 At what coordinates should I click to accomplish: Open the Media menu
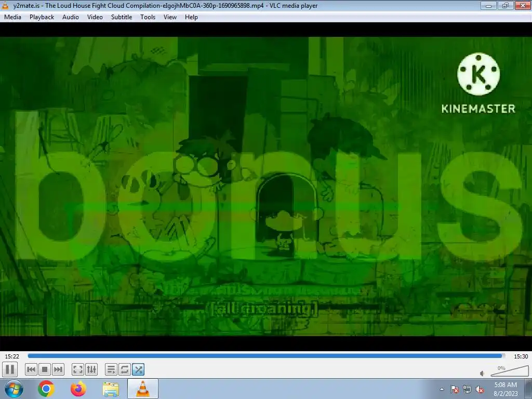coord(12,17)
